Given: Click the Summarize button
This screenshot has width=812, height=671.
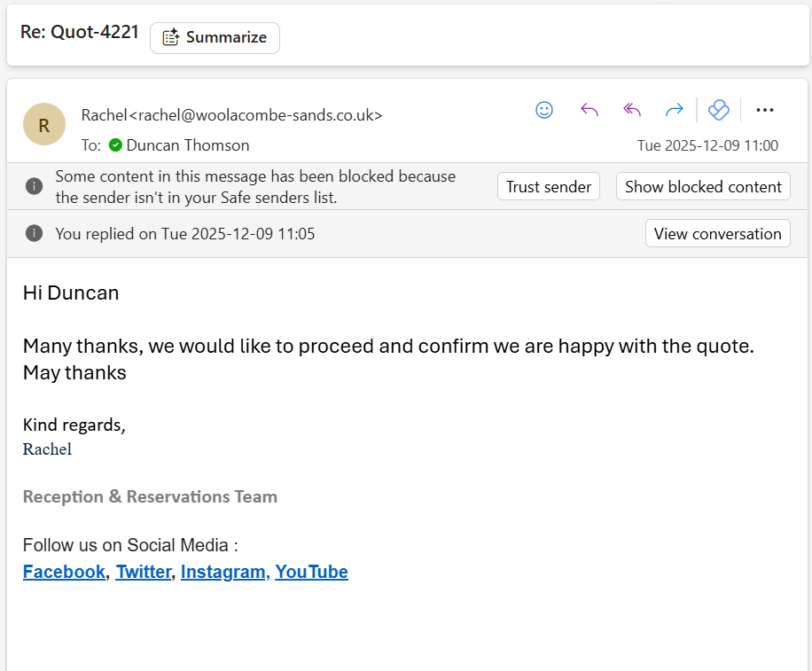Looking at the screenshot, I should tap(215, 37).
